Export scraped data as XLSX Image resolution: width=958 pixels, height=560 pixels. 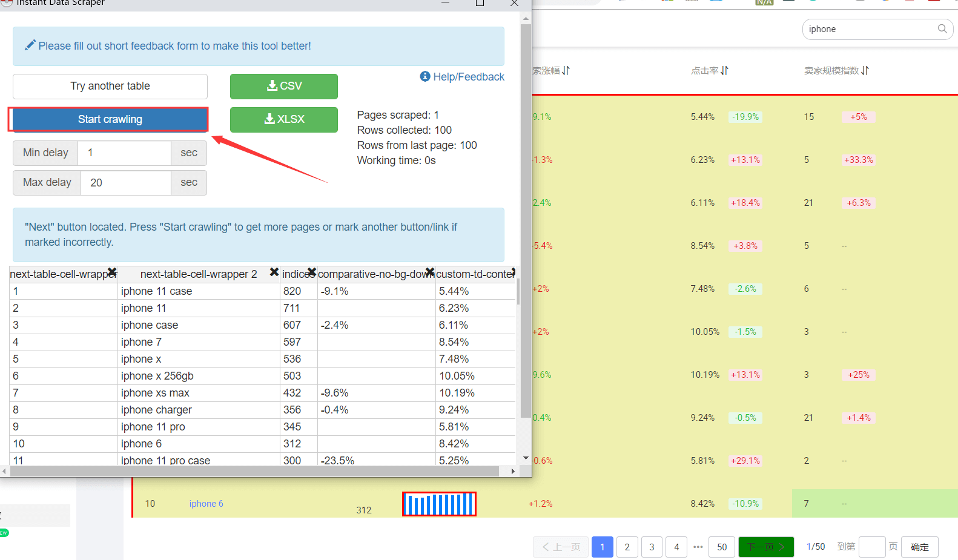point(283,119)
